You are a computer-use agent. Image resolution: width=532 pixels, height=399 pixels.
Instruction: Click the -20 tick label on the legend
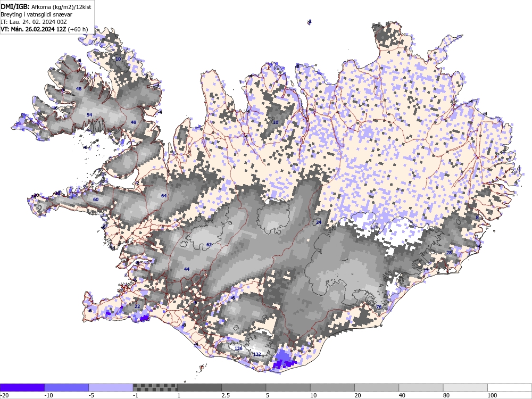(4, 395)
